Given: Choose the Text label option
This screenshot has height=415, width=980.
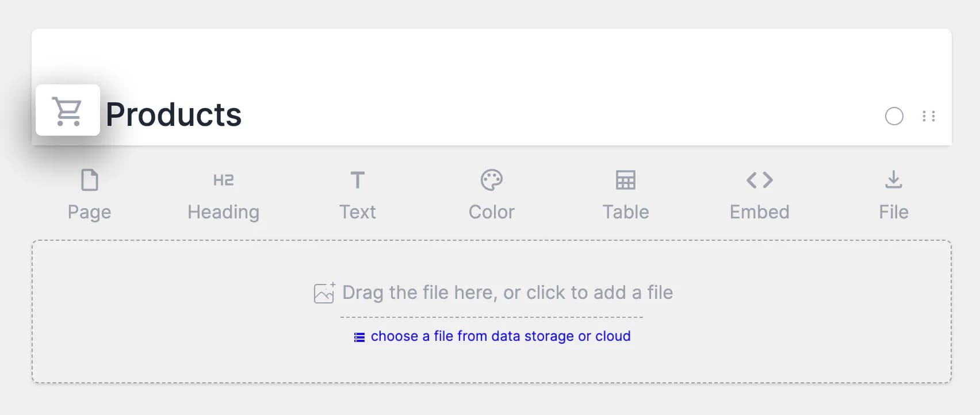Looking at the screenshot, I should pyautogui.click(x=357, y=212).
